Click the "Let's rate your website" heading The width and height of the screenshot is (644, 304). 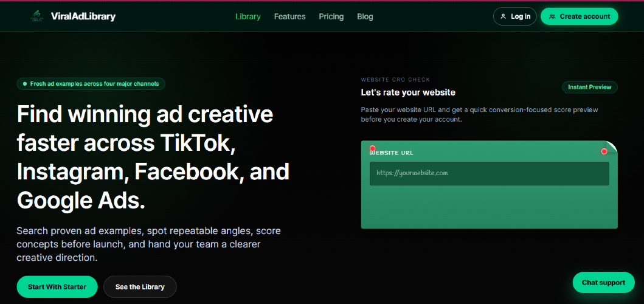pyautogui.click(x=408, y=92)
